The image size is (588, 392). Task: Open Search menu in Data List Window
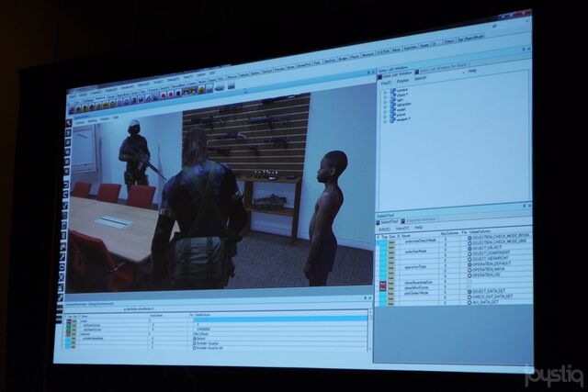click(x=421, y=78)
